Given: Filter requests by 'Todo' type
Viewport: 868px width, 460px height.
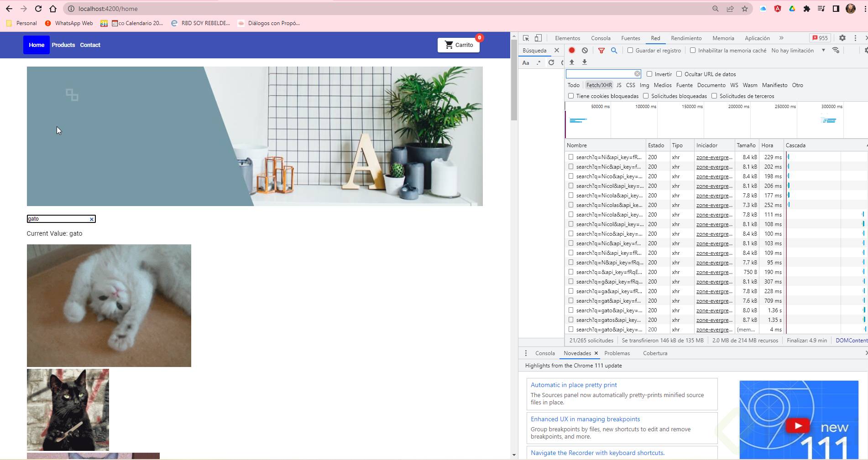Looking at the screenshot, I should (574, 85).
